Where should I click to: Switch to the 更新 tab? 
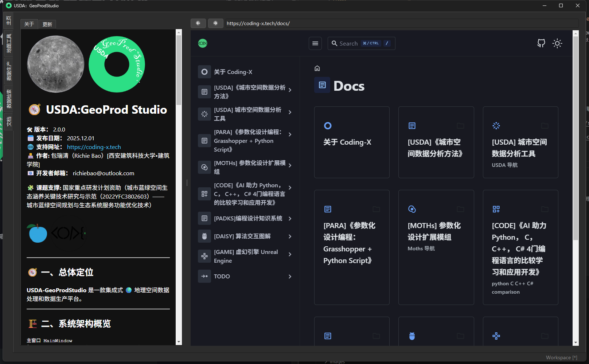(47, 24)
